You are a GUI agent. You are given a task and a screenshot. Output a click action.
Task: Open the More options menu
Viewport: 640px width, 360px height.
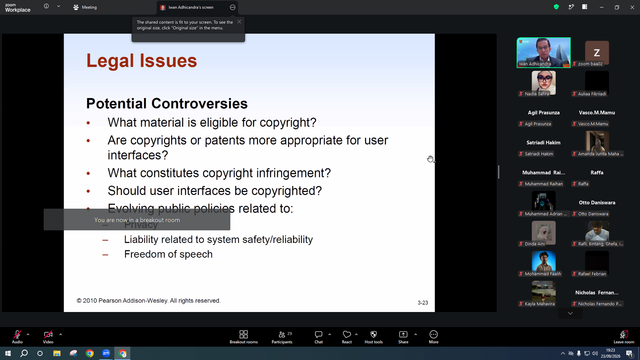click(433, 337)
